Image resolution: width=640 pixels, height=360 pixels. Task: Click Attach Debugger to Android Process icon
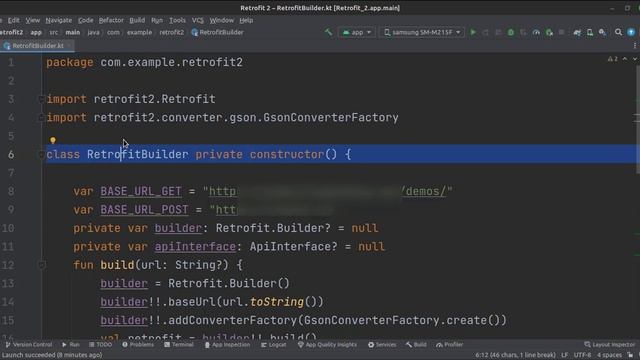click(549, 32)
